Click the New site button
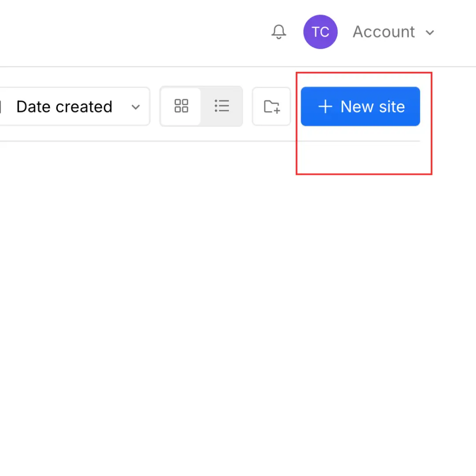Viewport: 476px width, 476px height. pos(361,107)
